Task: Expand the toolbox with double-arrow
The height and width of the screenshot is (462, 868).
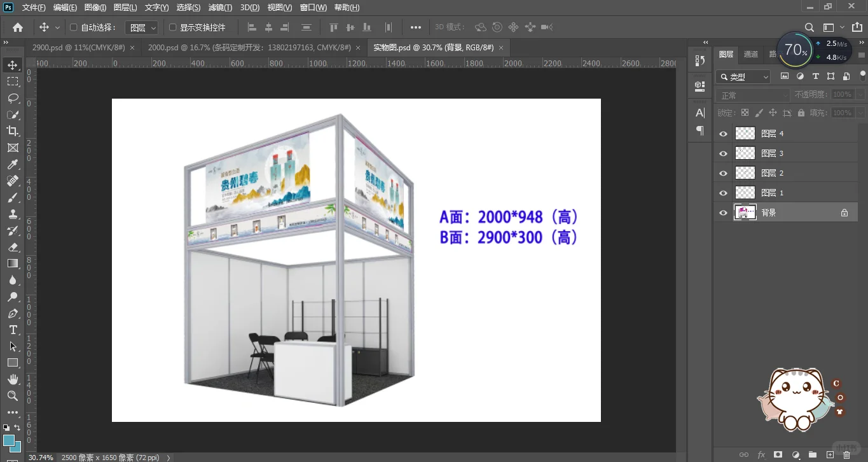Action: coord(5,43)
